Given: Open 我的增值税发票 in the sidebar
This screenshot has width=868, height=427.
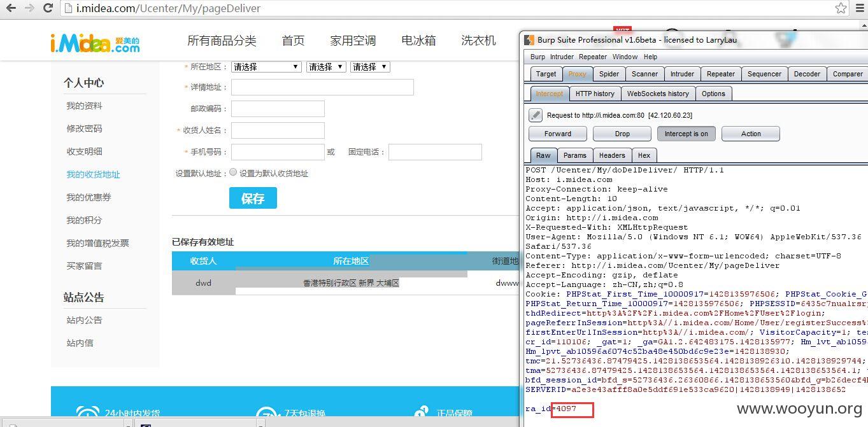Looking at the screenshot, I should pos(97,243).
